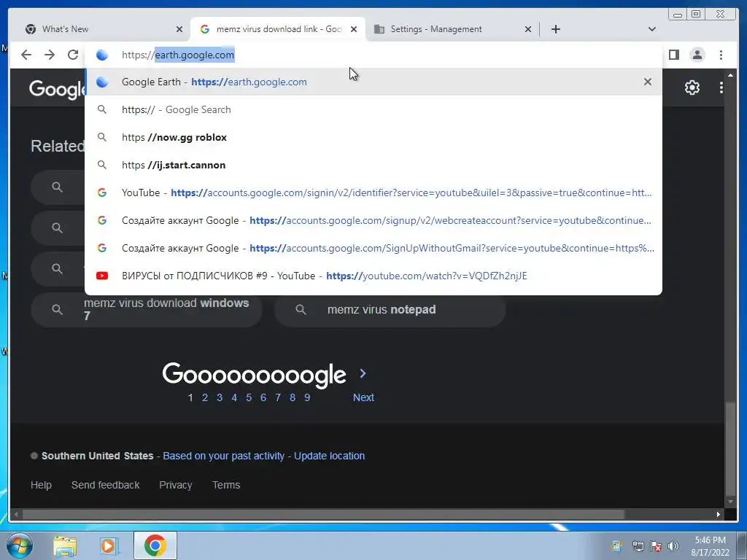Choose the 'https //now.gg roblox' suggestion

point(373,137)
